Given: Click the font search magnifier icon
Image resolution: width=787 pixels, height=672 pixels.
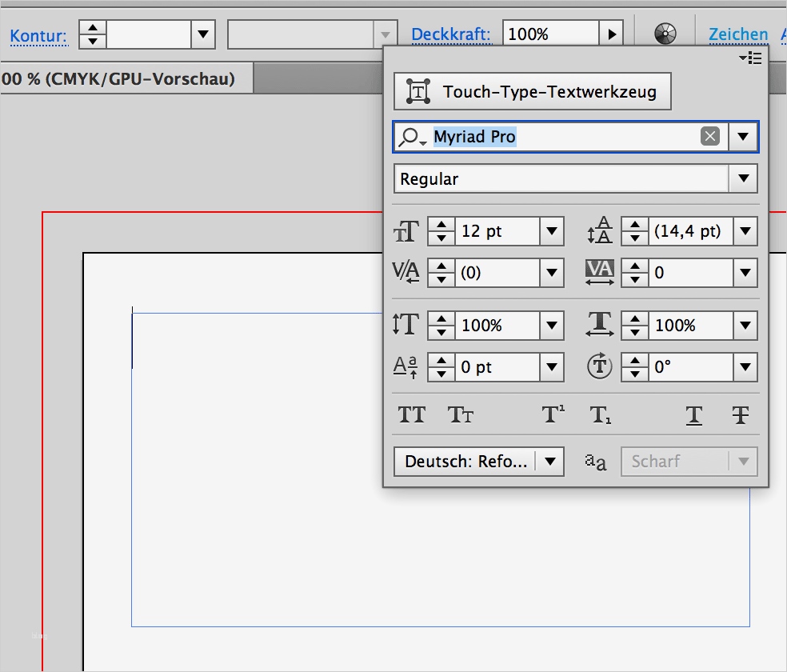Looking at the screenshot, I should click(410, 136).
